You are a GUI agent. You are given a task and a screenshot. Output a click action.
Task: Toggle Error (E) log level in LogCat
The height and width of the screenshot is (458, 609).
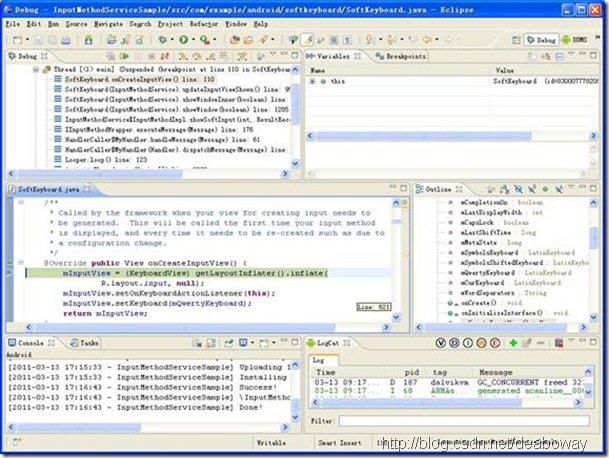pos(495,343)
